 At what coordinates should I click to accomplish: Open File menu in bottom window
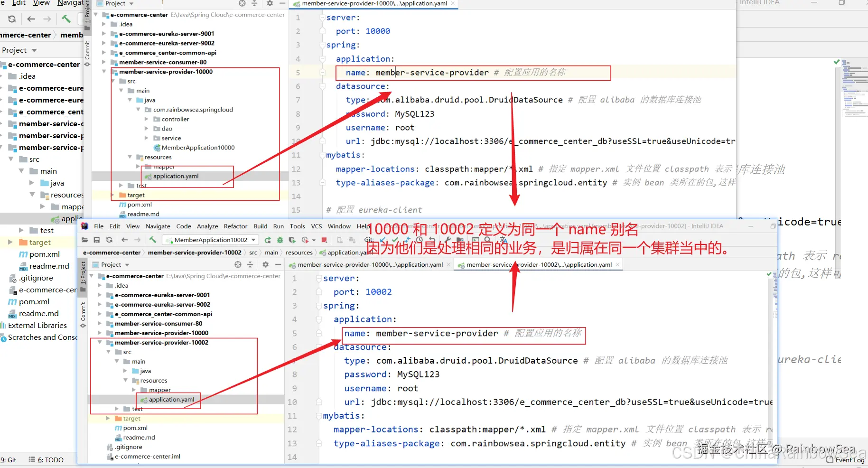[x=99, y=226]
